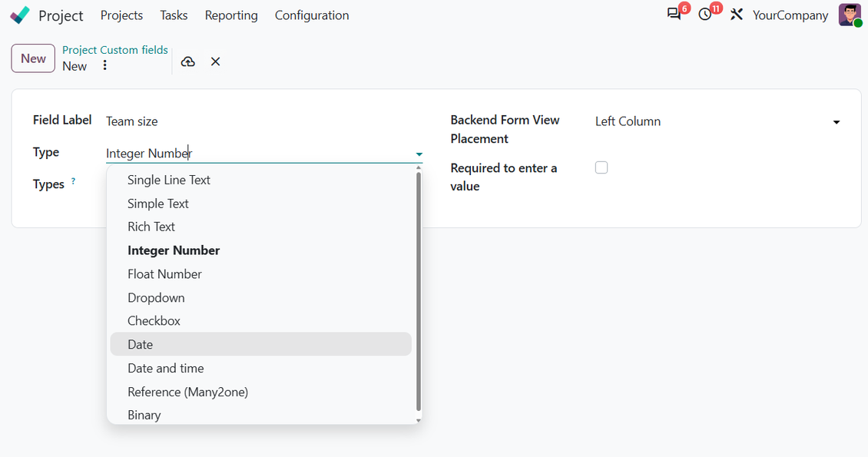
Task: Collapse the Type dropdown using its arrow
Action: [x=419, y=154]
